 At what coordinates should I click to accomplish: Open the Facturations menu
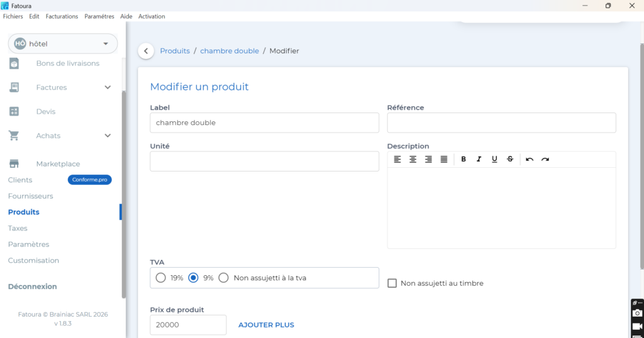62,16
